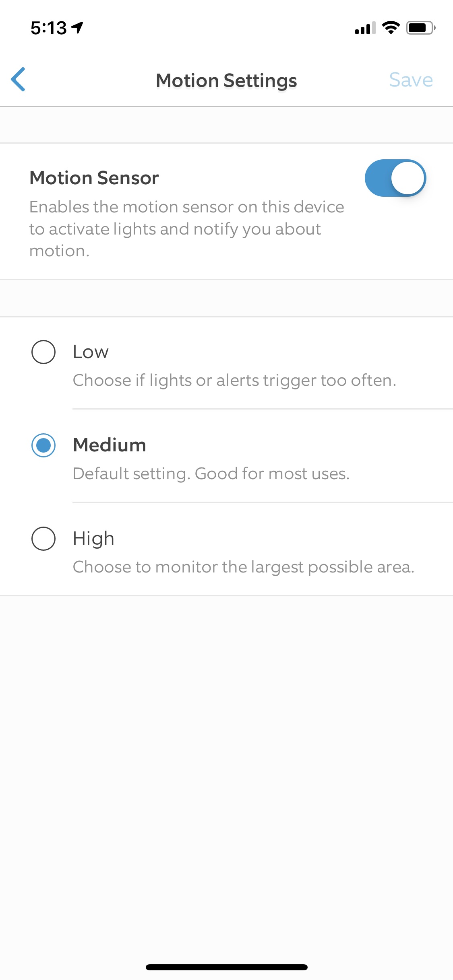This screenshot has height=980, width=453.
Task: Tap the Motion Settings page title
Action: click(226, 80)
